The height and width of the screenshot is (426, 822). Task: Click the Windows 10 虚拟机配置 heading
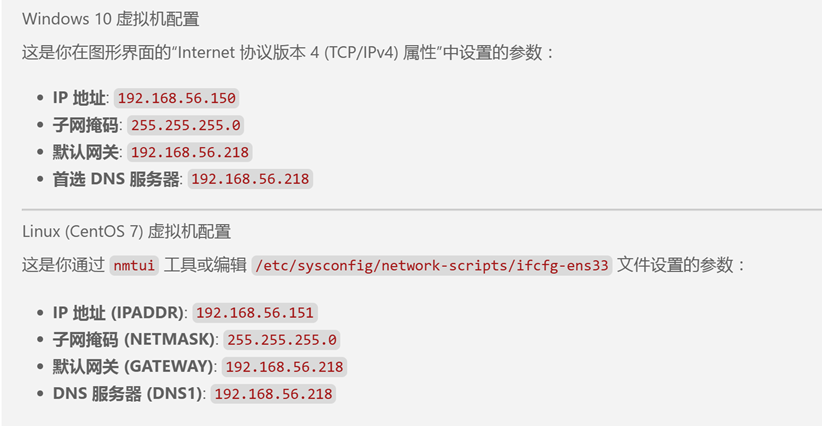click(111, 19)
